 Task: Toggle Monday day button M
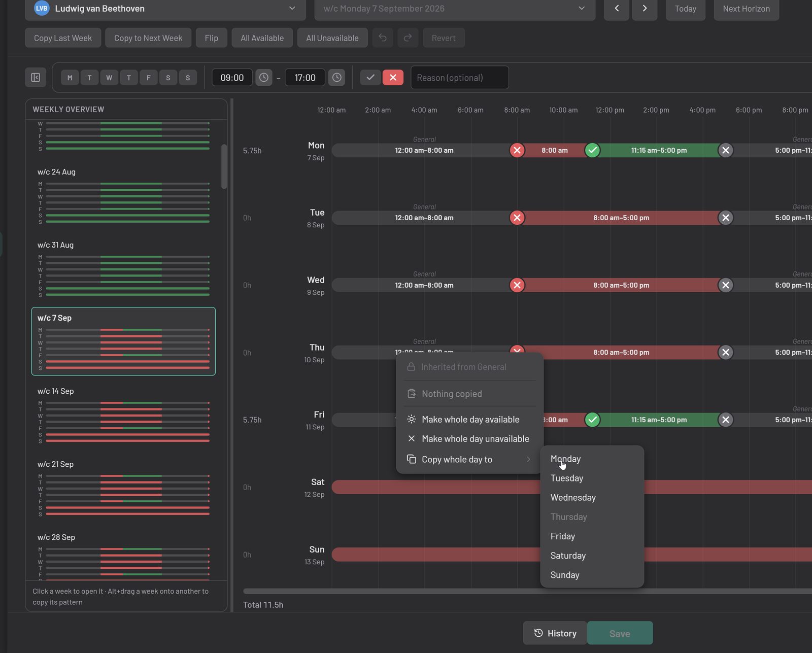(x=70, y=78)
